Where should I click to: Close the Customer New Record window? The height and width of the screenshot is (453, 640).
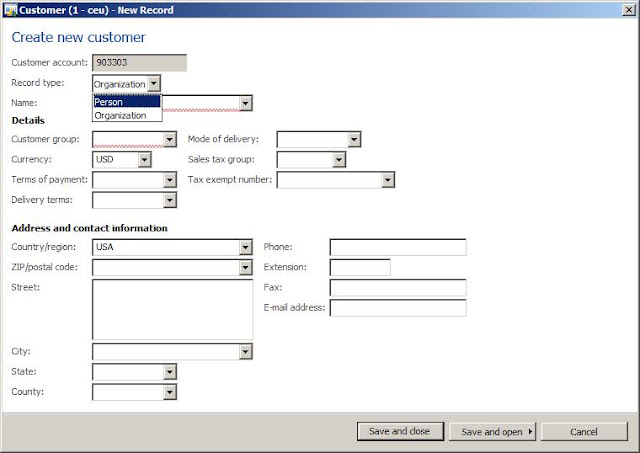(629, 10)
